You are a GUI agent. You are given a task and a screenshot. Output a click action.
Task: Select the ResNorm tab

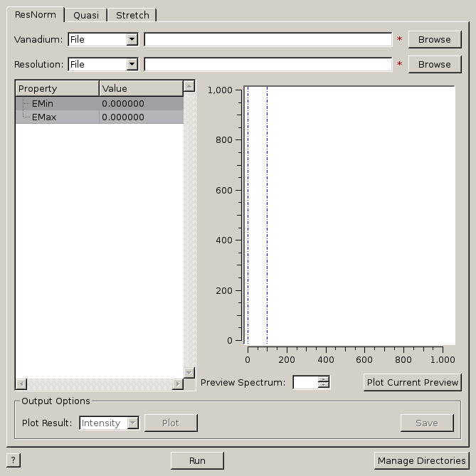pos(35,14)
